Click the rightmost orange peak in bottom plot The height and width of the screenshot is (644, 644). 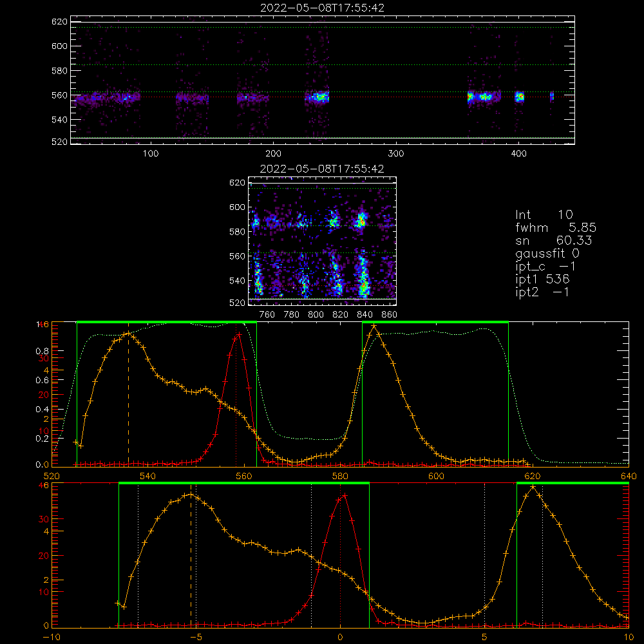[533, 487]
